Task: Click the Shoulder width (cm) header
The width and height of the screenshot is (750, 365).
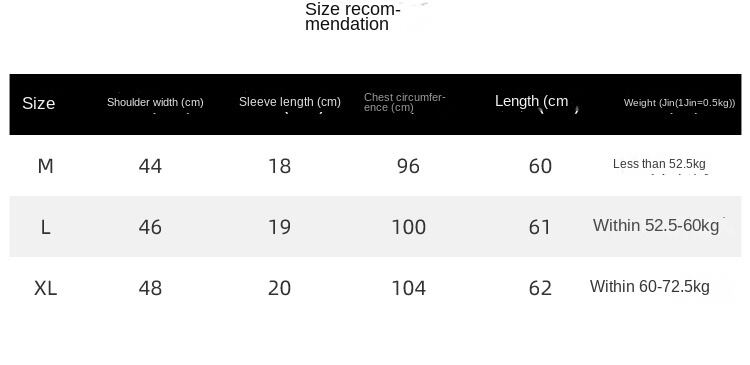Action: 155,102
